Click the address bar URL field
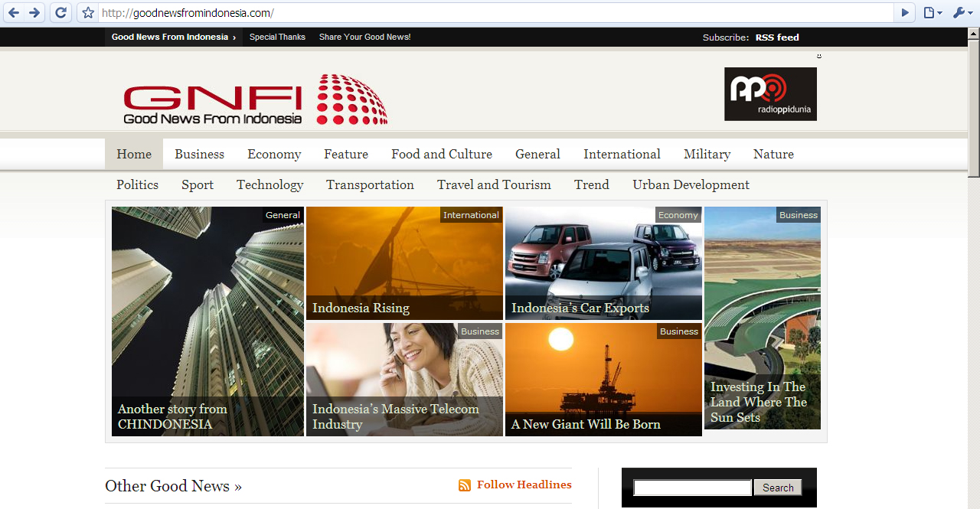 (x=490, y=13)
